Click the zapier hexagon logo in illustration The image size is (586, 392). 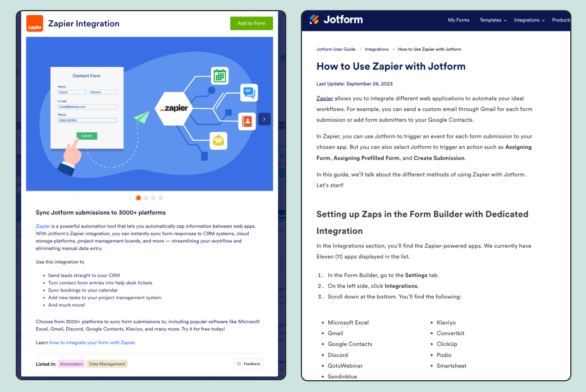click(174, 108)
